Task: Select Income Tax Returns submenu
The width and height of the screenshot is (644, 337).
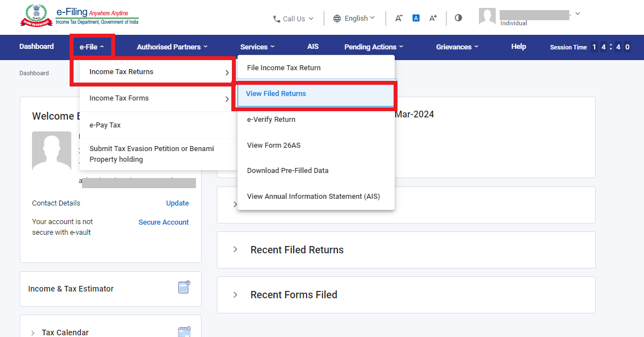Action: [x=158, y=72]
